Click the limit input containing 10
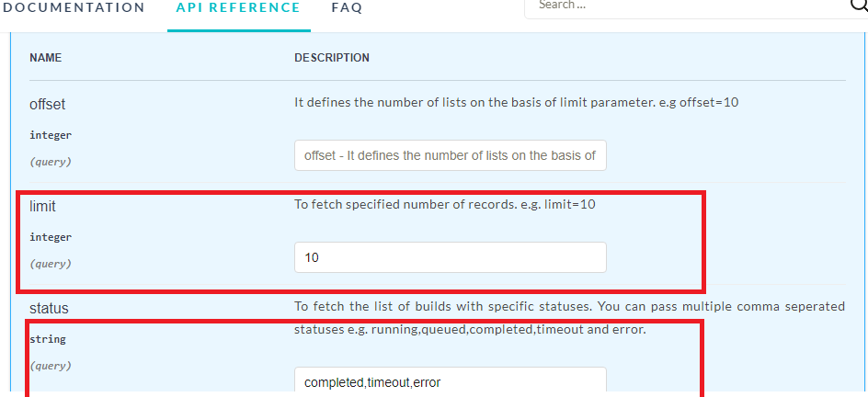Image resolution: width=868 pixels, height=397 pixels. click(x=451, y=258)
